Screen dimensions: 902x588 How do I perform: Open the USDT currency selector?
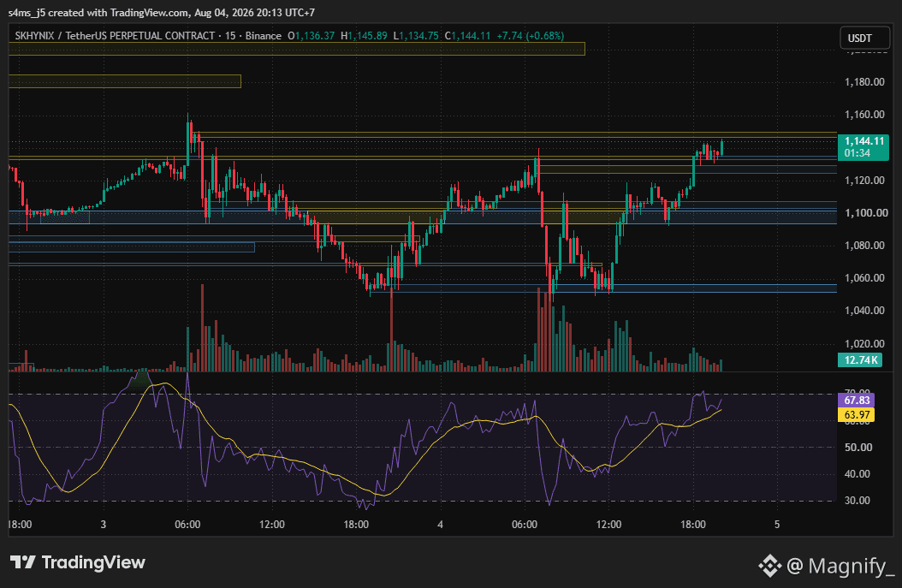pos(864,38)
